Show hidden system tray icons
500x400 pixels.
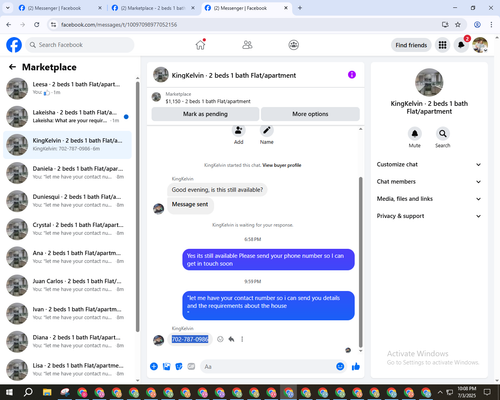[440, 392]
